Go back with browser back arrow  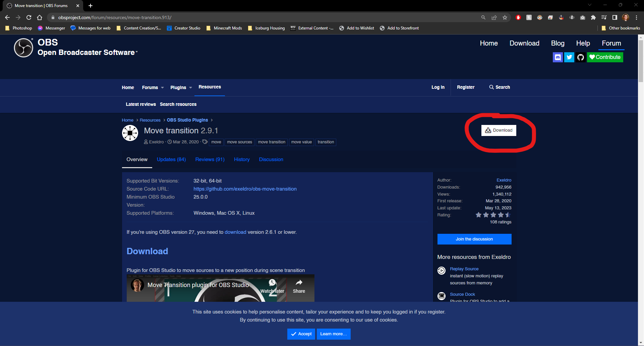(7, 17)
